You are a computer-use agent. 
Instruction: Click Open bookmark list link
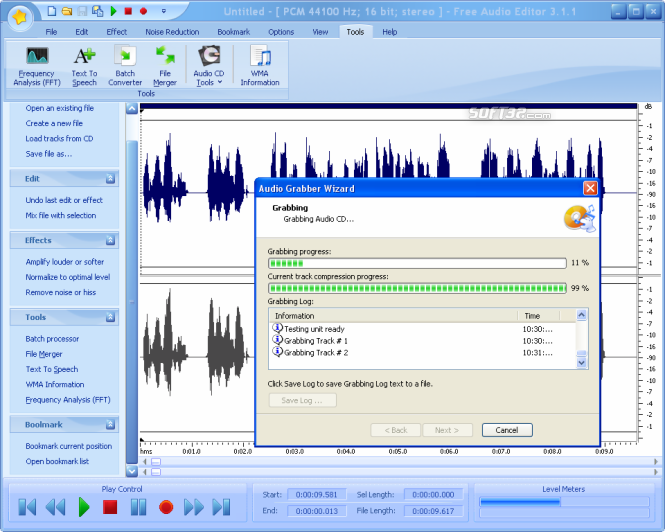[57, 462]
